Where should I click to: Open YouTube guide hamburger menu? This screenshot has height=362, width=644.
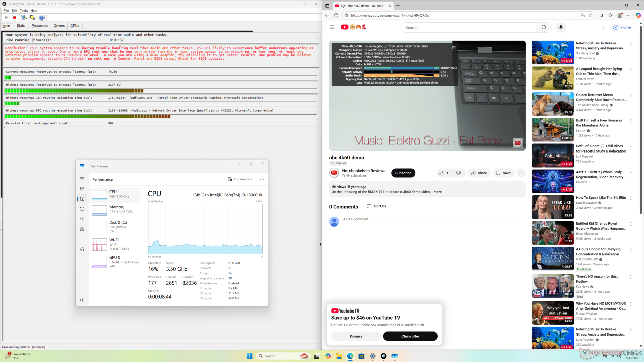[332, 27]
